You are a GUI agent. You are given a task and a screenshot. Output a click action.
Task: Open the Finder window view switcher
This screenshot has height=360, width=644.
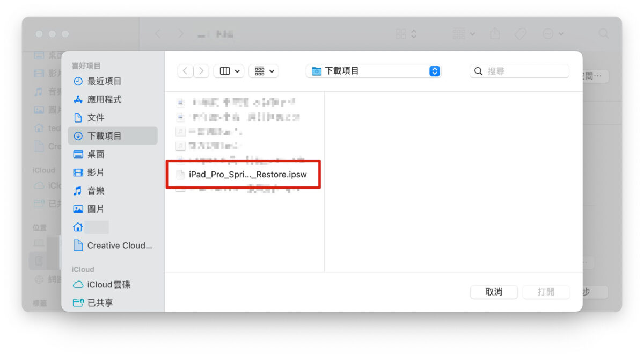coord(406,34)
